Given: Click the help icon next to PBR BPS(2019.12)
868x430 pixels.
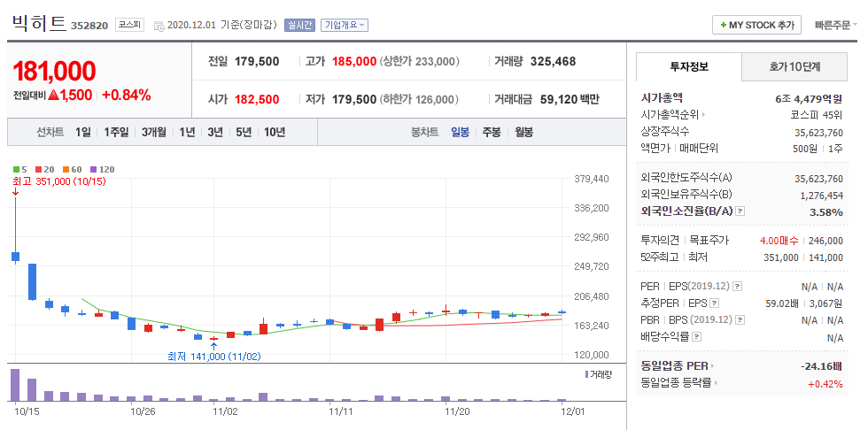Looking at the screenshot, I should point(740,319).
